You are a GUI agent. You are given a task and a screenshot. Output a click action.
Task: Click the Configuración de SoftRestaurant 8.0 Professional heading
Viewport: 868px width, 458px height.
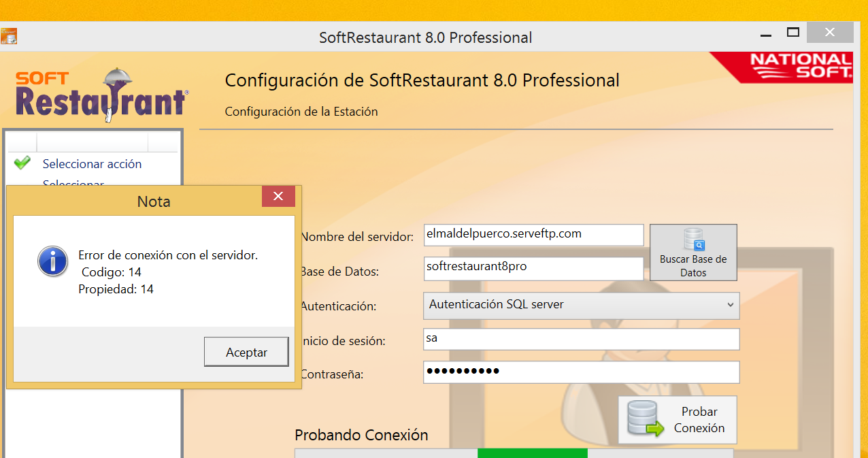pos(422,80)
